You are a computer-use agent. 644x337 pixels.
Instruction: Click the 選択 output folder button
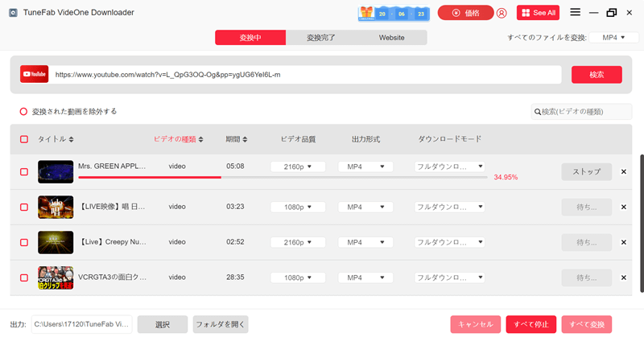point(163,324)
